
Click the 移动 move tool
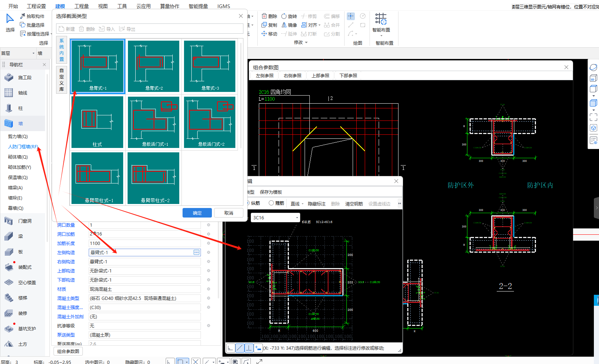tap(269, 34)
